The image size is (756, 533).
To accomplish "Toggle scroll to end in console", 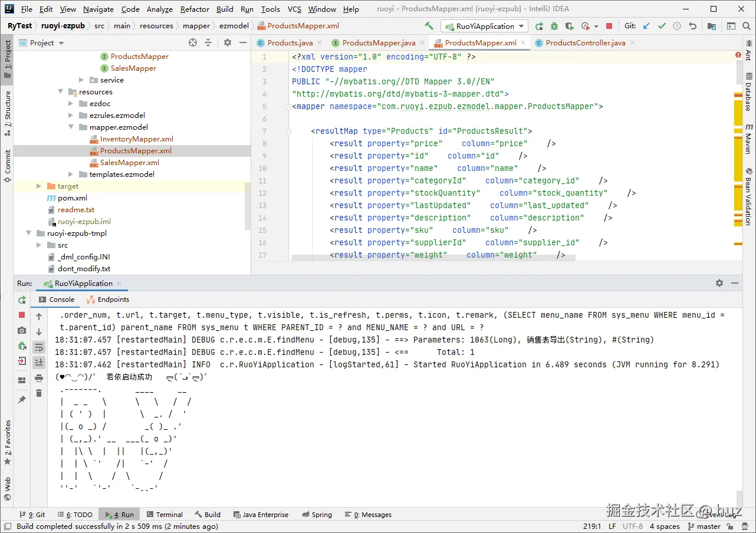I will (x=39, y=362).
